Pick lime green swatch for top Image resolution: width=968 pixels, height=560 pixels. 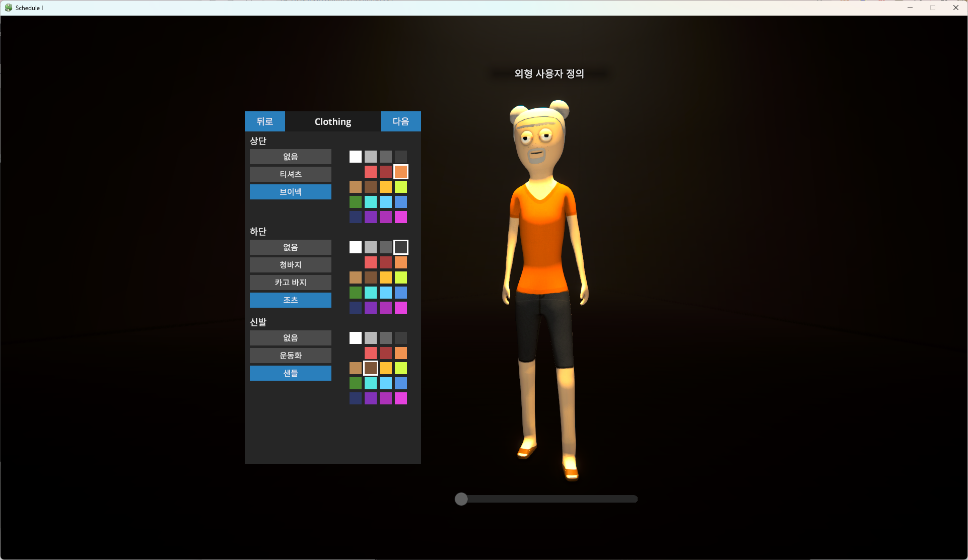pos(401,187)
